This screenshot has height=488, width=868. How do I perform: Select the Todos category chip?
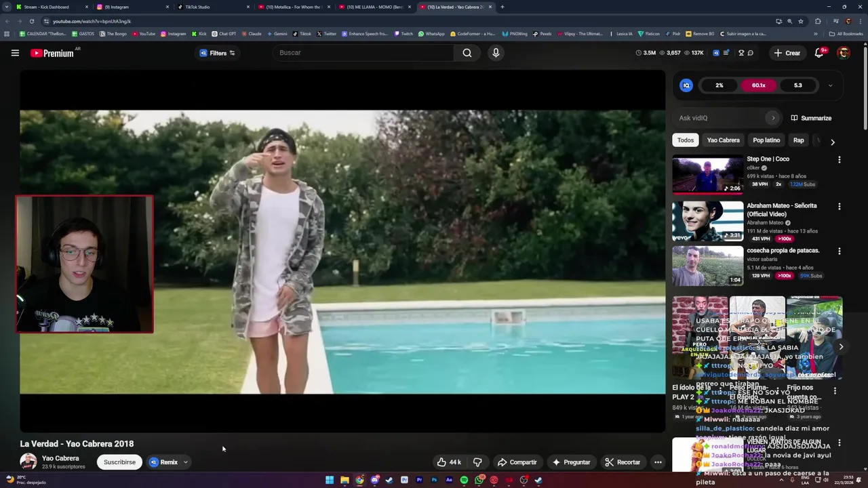686,140
